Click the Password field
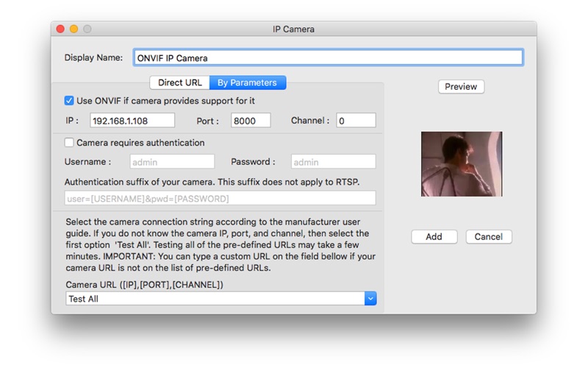The height and width of the screenshot is (368, 588). [x=334, y=162]
